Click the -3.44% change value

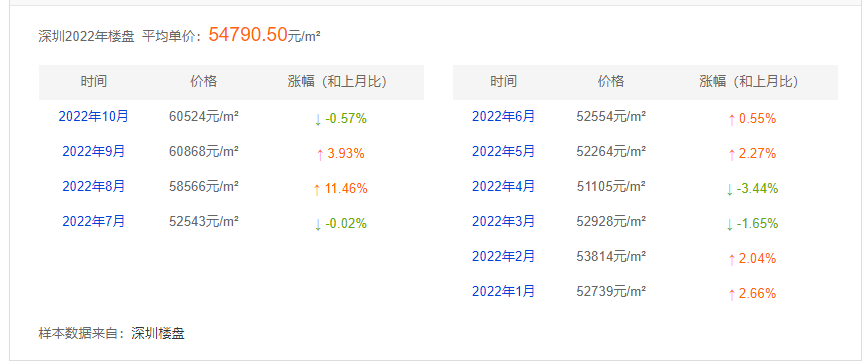[757, 189]
